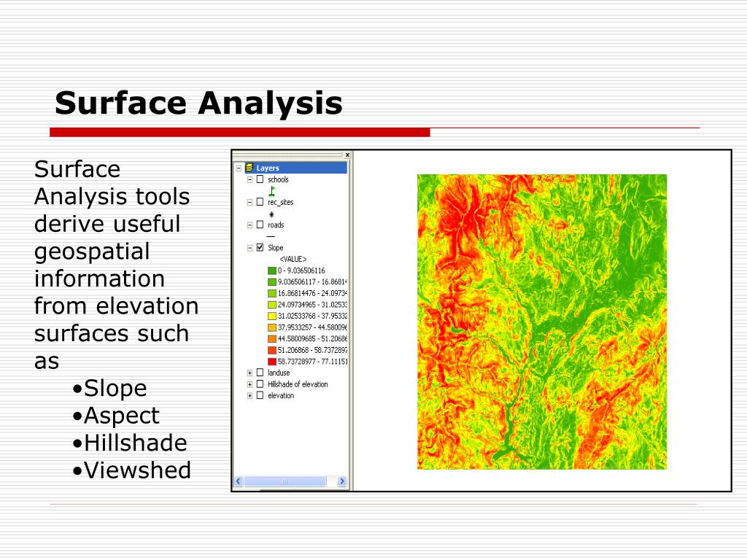Image resolution: width=747 pixels, height=560 pixels.
Task: Collapse the Slope layer legend
Action: (249, 248)
